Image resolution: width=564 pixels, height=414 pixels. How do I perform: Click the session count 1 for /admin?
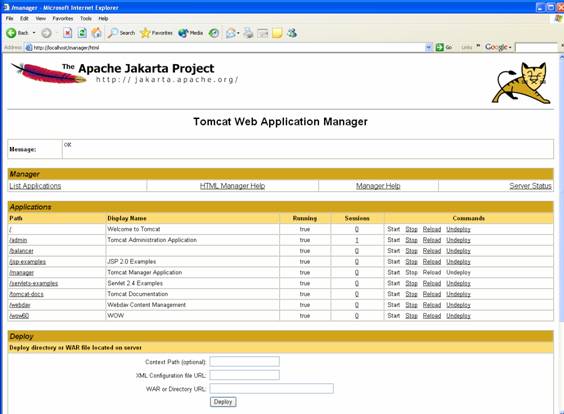[x=357, y=240]
